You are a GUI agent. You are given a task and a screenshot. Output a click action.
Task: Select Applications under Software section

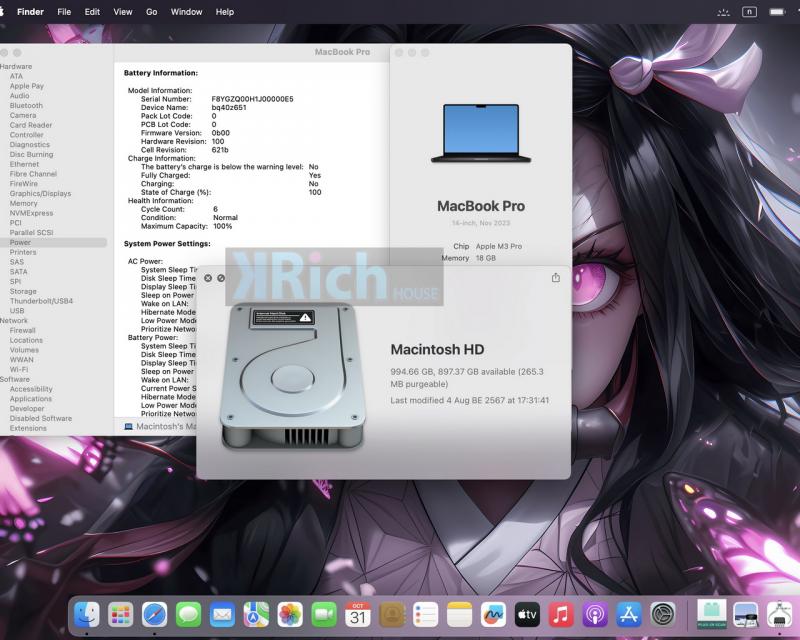31,399
